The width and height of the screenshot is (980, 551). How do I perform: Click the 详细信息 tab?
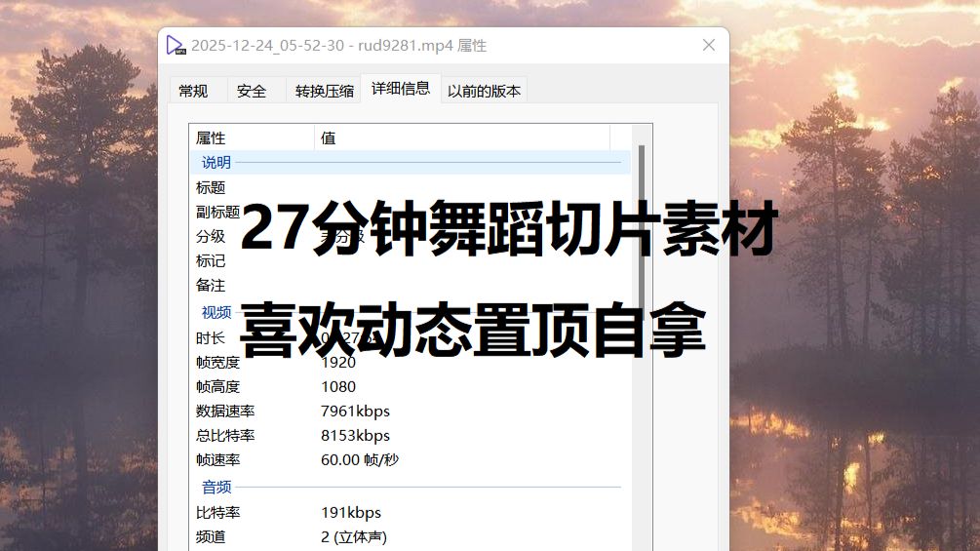pyautogui.click(x=400, y=89)
